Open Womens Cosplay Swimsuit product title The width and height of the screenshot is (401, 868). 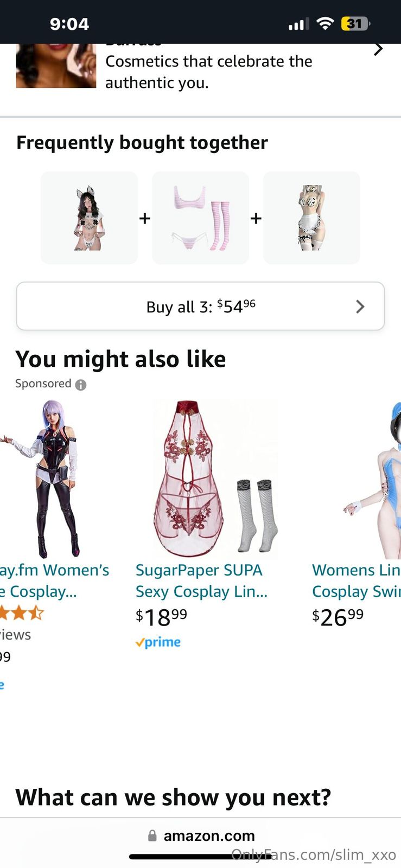pyautogui.click(x=357, y=580)
